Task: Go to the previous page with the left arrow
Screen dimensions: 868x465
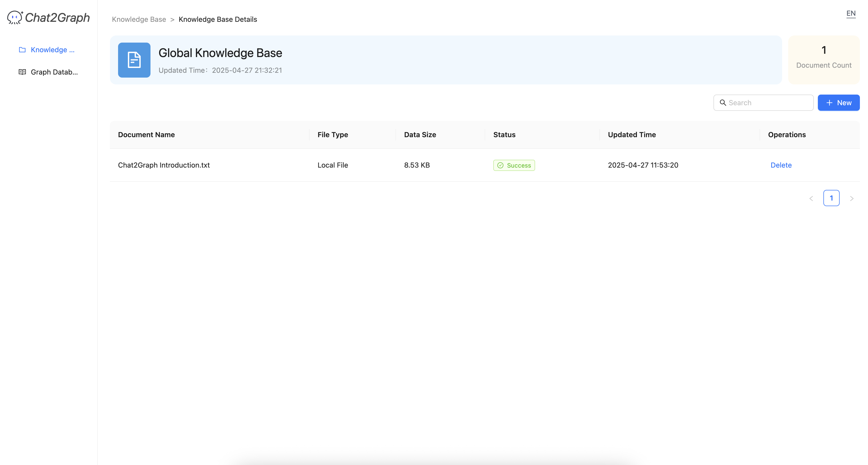Action: [x=811, y=198]
